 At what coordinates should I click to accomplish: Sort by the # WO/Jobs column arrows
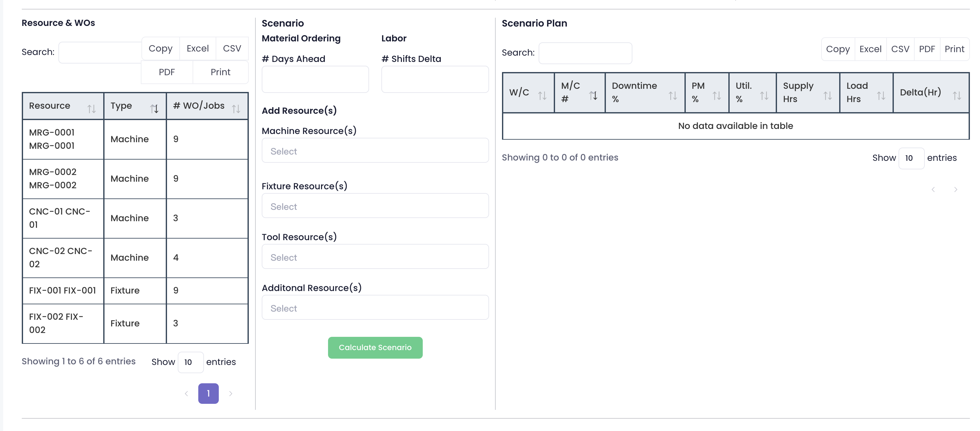[x=236, y=109]
